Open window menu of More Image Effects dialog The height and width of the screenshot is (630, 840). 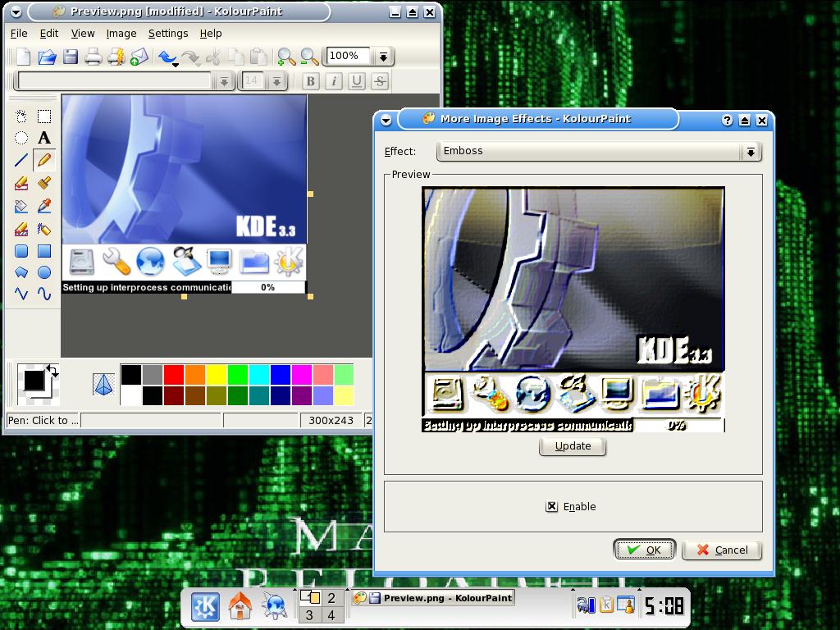pos(386,121)
